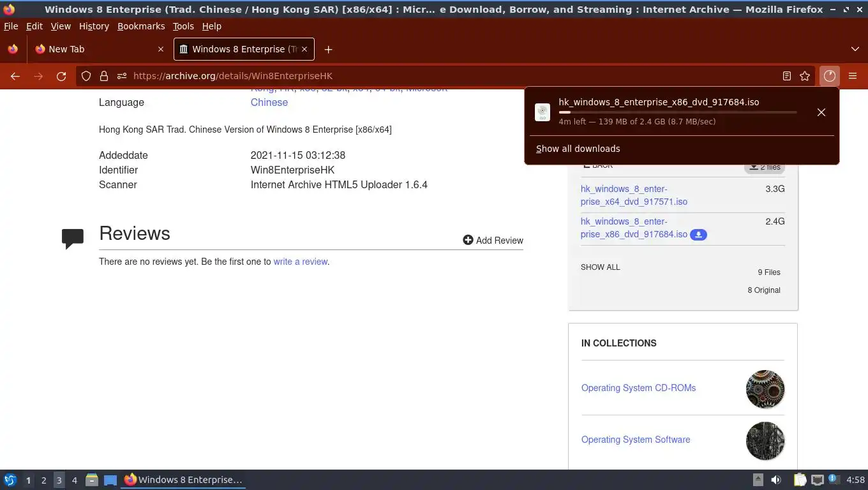Click the 8 Original count text
868x490 pixels.
[x=764, y=290]
